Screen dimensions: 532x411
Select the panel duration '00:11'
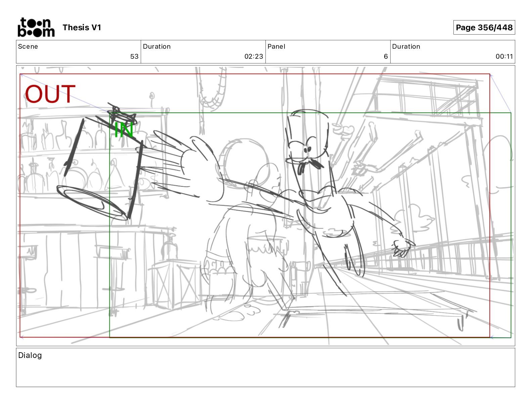tap(504, 56)
